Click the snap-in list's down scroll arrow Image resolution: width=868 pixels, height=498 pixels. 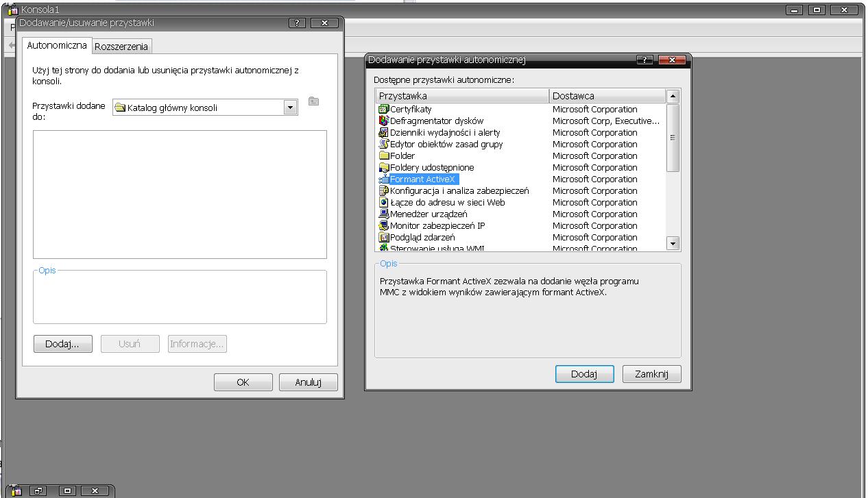pos(673,243)
